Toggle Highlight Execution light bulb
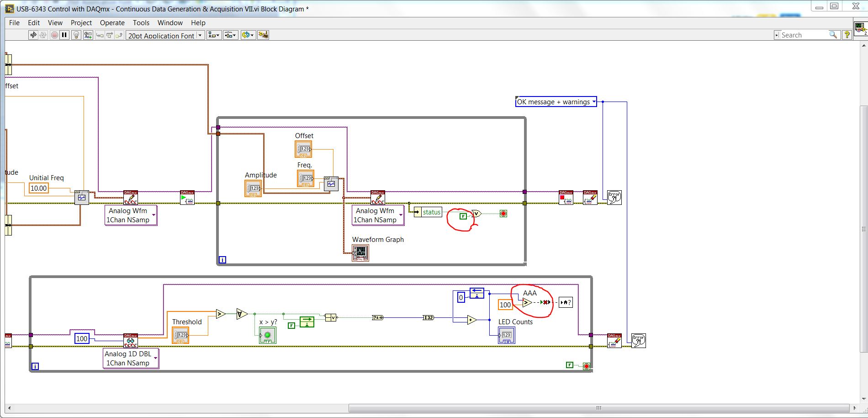868x418 pixels. 76,35
